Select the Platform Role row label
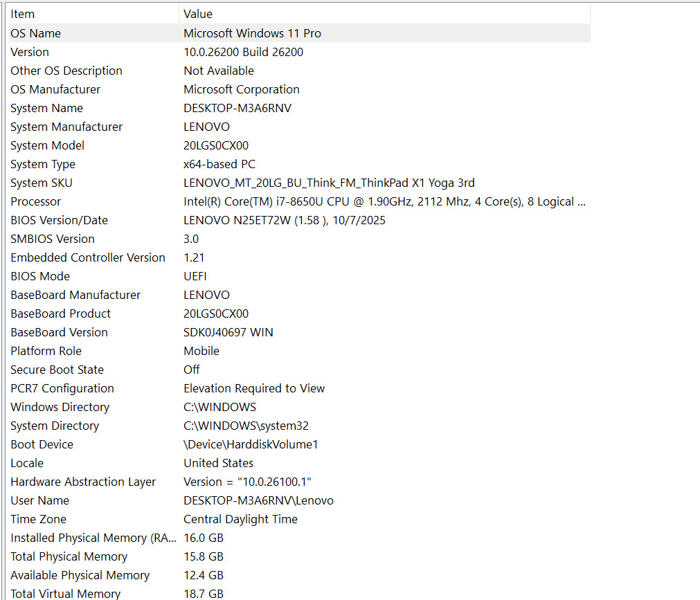 (46, 352)
